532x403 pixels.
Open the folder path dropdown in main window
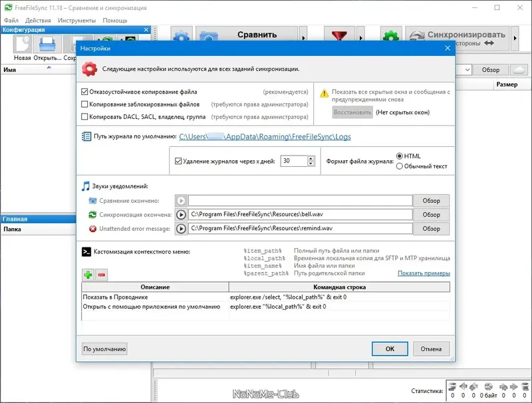[467, 70]
